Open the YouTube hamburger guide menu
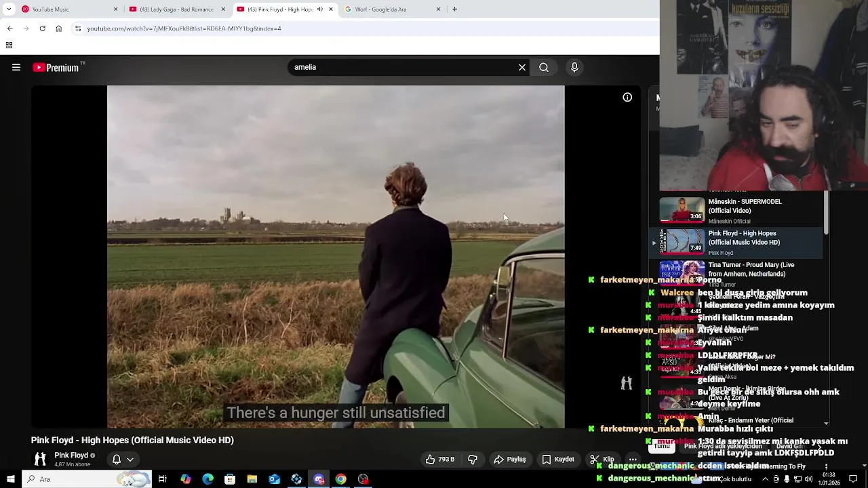Screen dimensions: 868x488 point(16,67)
